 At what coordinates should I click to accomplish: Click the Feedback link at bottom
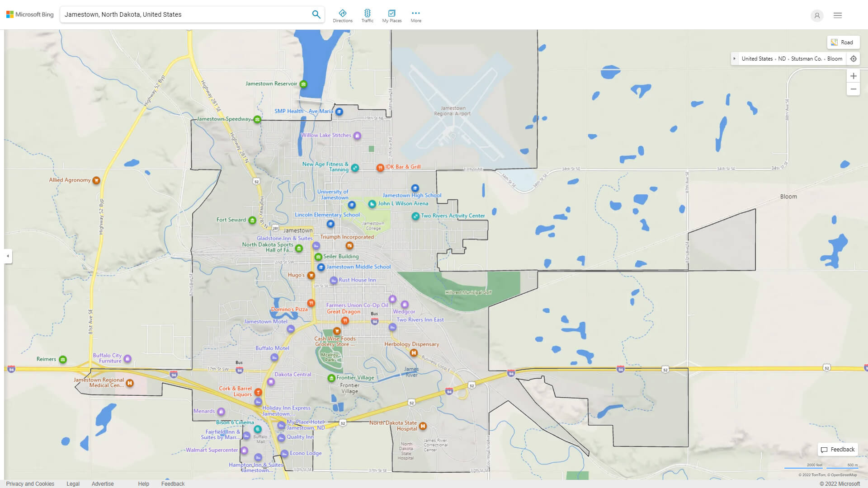tap(172, 483)
